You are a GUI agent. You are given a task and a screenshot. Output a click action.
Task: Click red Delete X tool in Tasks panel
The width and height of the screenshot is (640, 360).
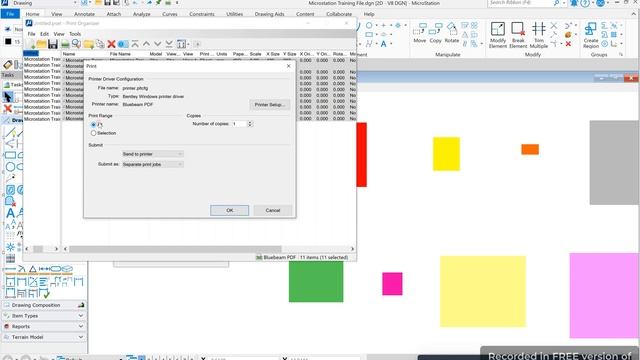pyautogui.click(x=7, y=108)
